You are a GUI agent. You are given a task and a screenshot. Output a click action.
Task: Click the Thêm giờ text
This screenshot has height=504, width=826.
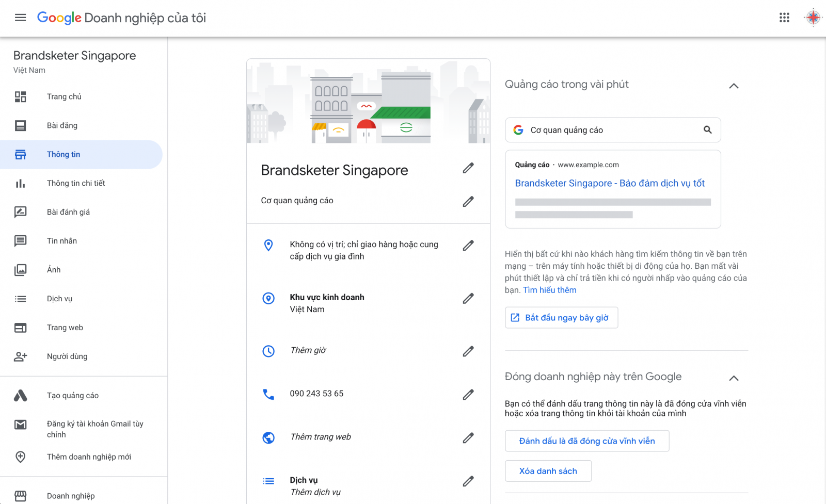click(x=308, y=350)
